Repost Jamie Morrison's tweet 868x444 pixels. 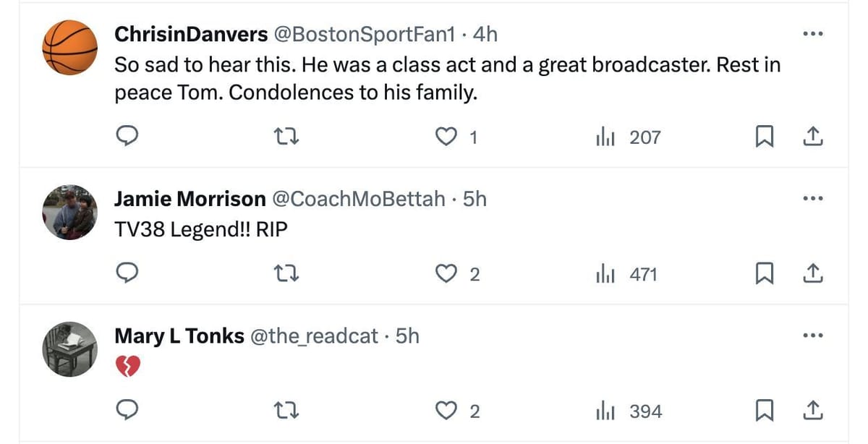[289, 274]
